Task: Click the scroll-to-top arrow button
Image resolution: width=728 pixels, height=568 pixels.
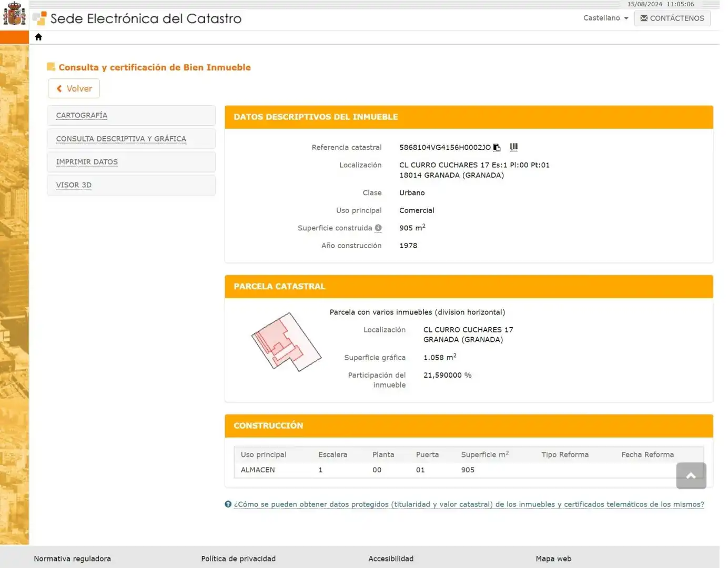Action: 691,475
